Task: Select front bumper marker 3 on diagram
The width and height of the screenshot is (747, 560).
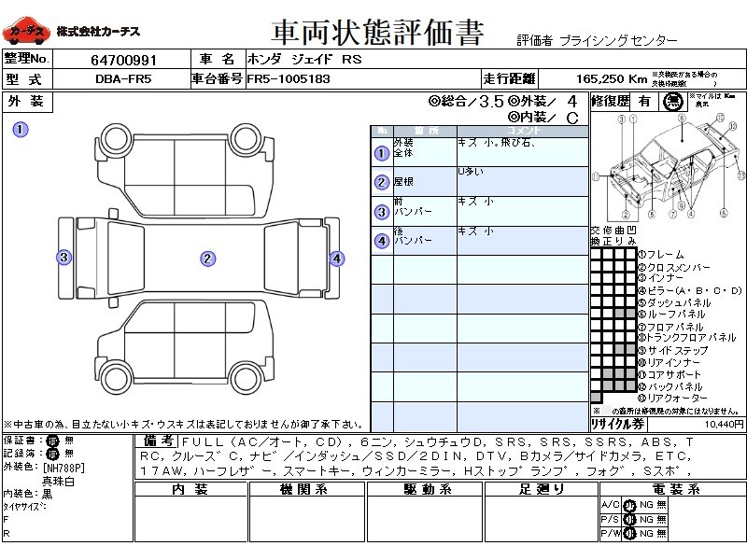Action: (64, 258)
